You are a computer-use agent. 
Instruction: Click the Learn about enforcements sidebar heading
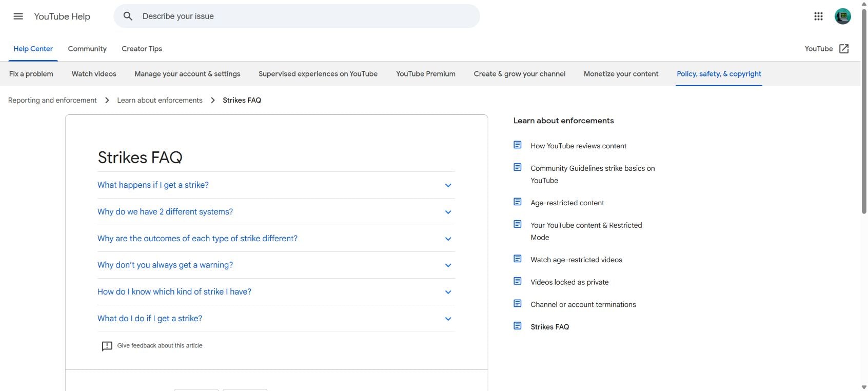[563, 121]
